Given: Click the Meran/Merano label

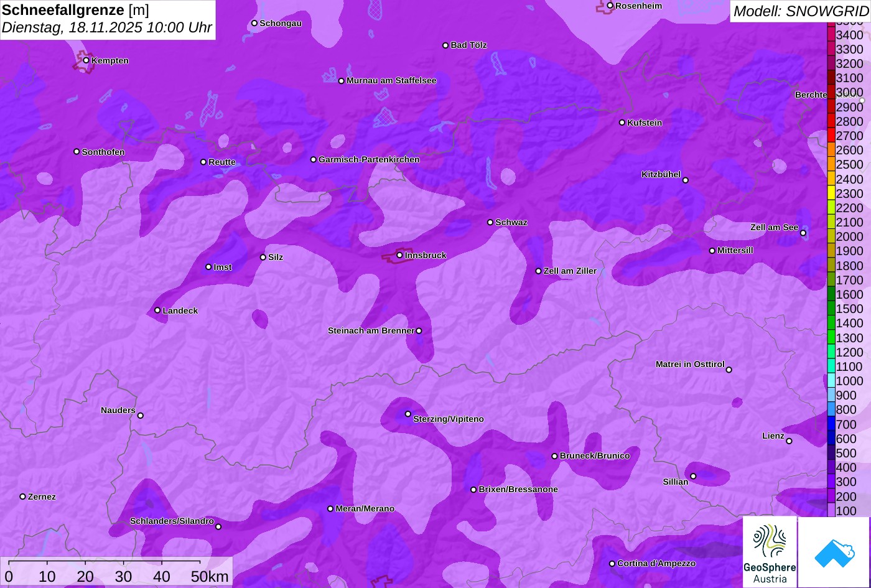Looking at the screenshot, I should (x=365, y=508).
